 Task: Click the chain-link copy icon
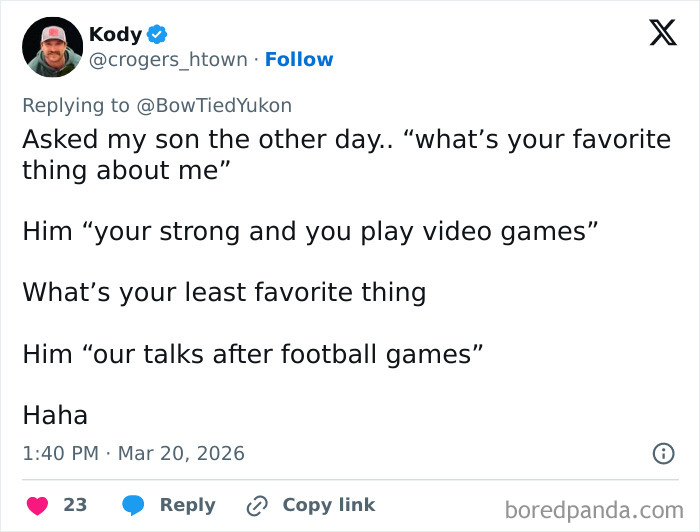[257, 505]
